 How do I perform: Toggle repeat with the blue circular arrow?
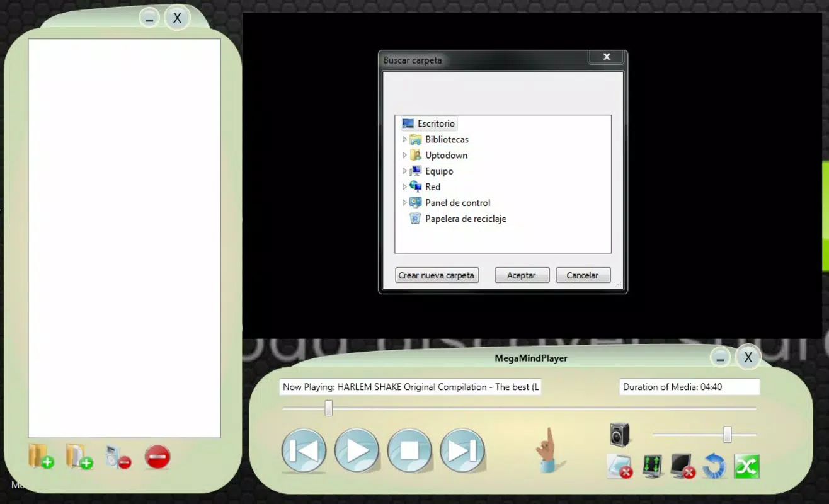click(714, 467)
